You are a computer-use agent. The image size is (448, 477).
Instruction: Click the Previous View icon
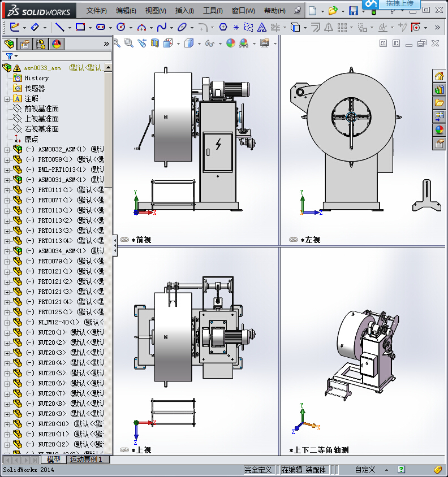click(x=142, y=43)
